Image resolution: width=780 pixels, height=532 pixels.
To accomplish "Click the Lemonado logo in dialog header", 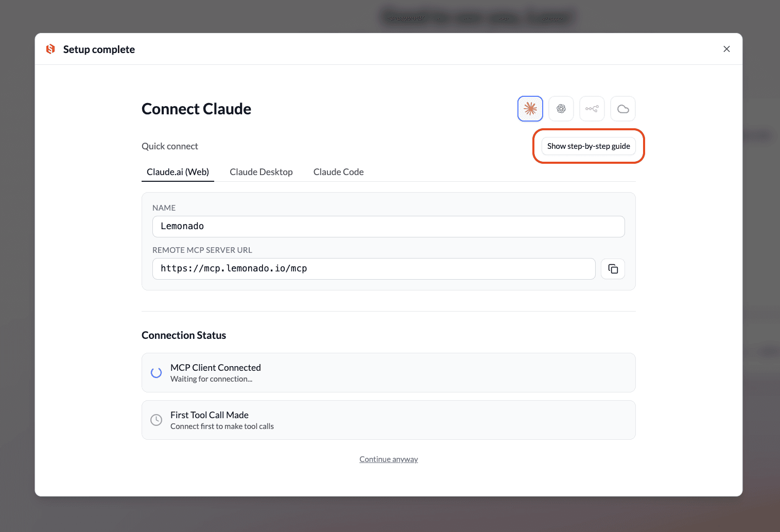I will (50, 49).
